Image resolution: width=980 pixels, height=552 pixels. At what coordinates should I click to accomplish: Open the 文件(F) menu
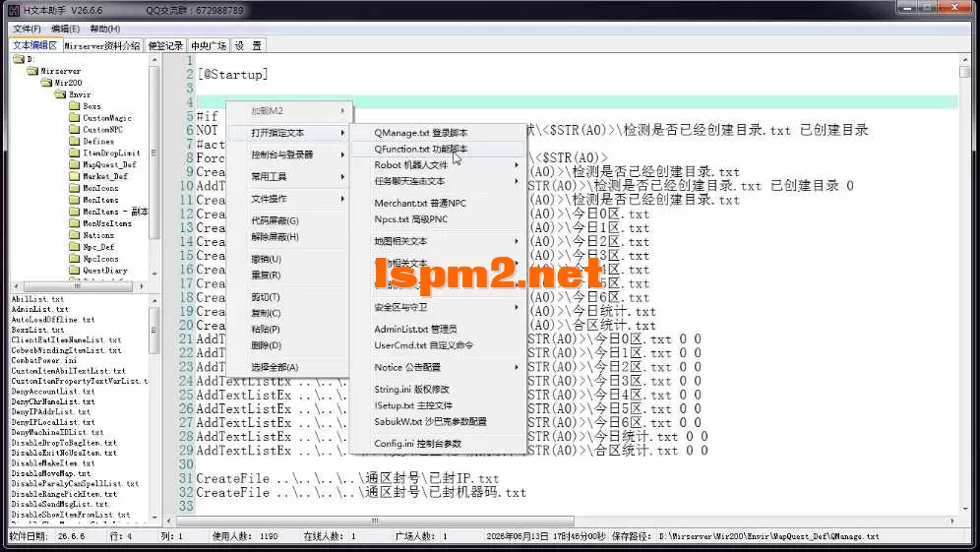click(x=27, y=29)
